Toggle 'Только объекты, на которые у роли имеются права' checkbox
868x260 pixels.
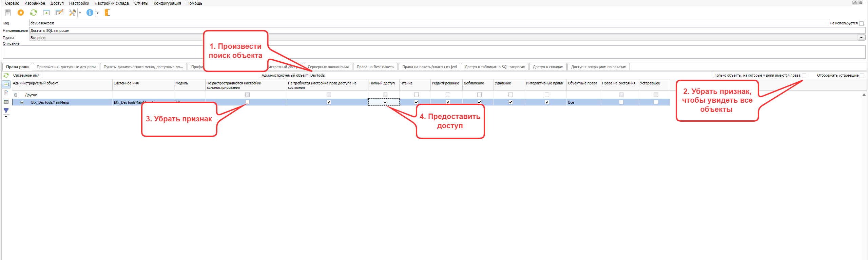(804, 76)
